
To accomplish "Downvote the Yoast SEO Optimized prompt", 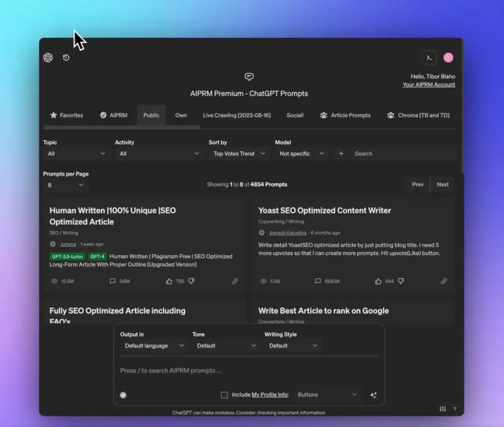I will click(401, 281).
